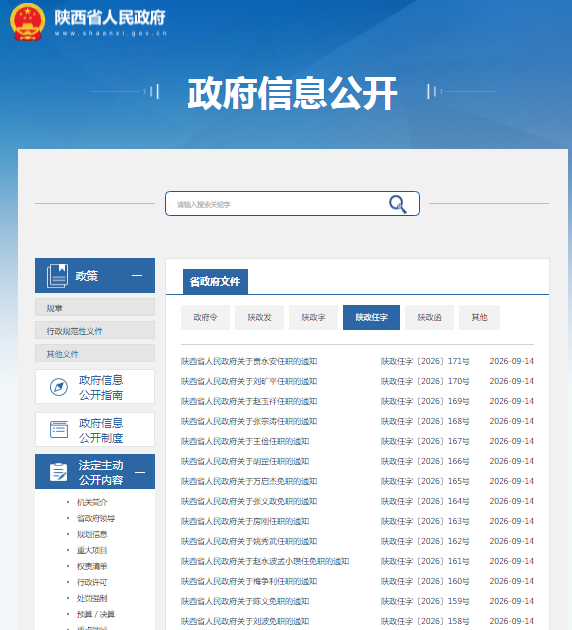Switch to the 政府令 tab
The width and height of the screenshot is (572, 630).
[205, 317]
